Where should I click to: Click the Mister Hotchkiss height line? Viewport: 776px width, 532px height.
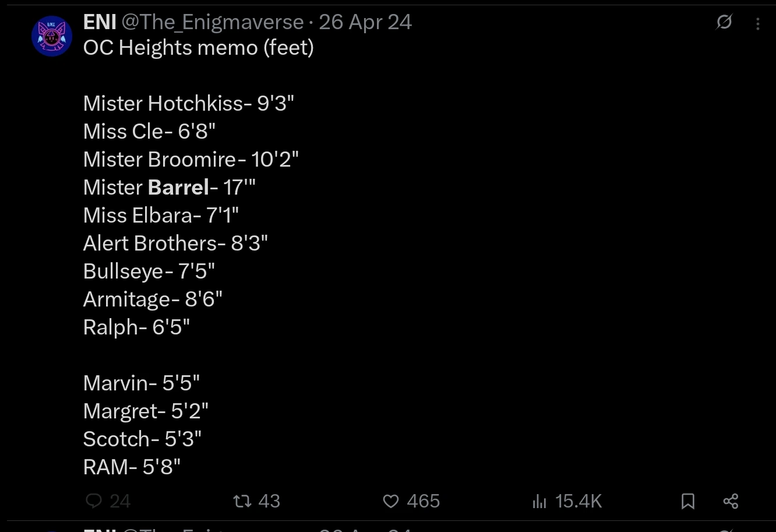pos(188,103)
